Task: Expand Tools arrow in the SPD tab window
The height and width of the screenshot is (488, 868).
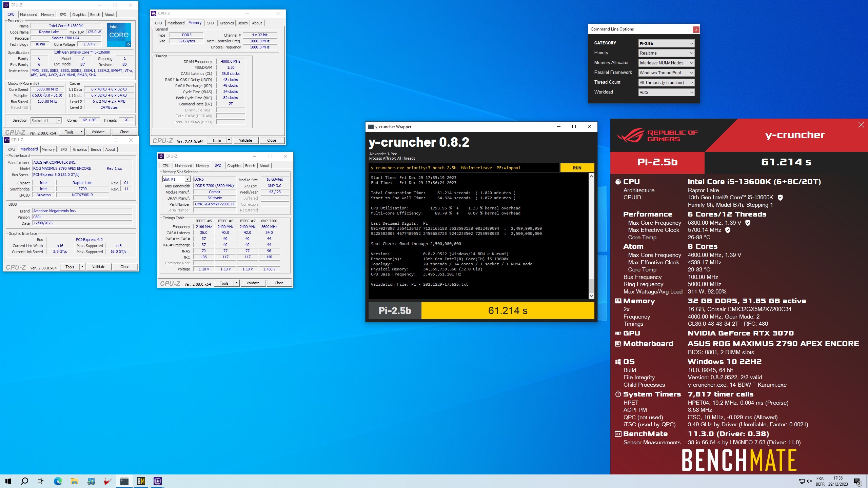Action: pos(236,283)
